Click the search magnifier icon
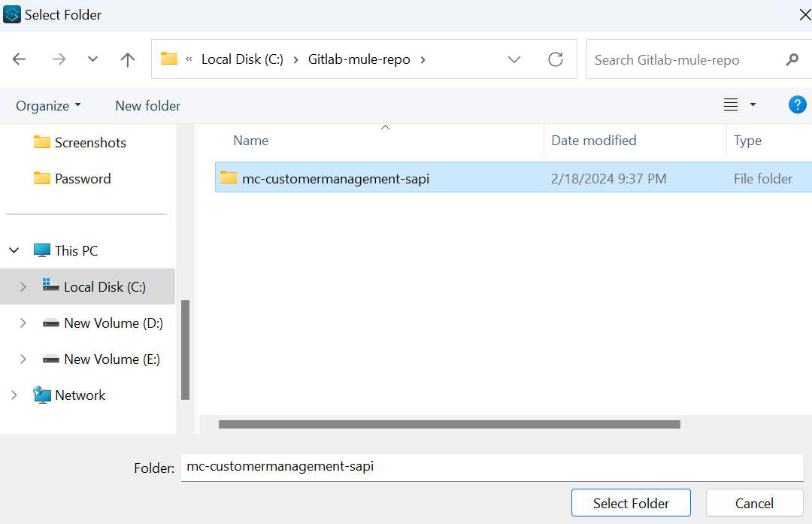The image size is (812, 524). (x=792, y=59)
